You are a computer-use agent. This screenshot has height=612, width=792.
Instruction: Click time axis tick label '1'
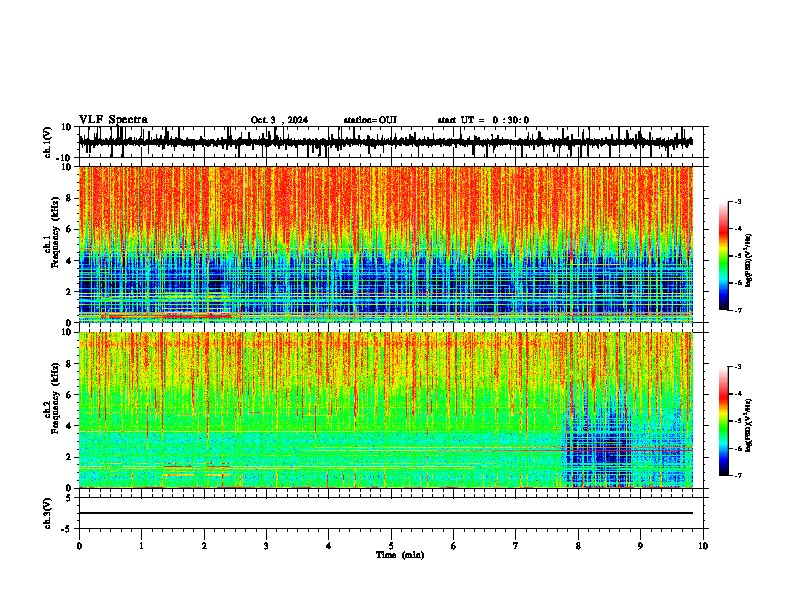coord(141,546)
